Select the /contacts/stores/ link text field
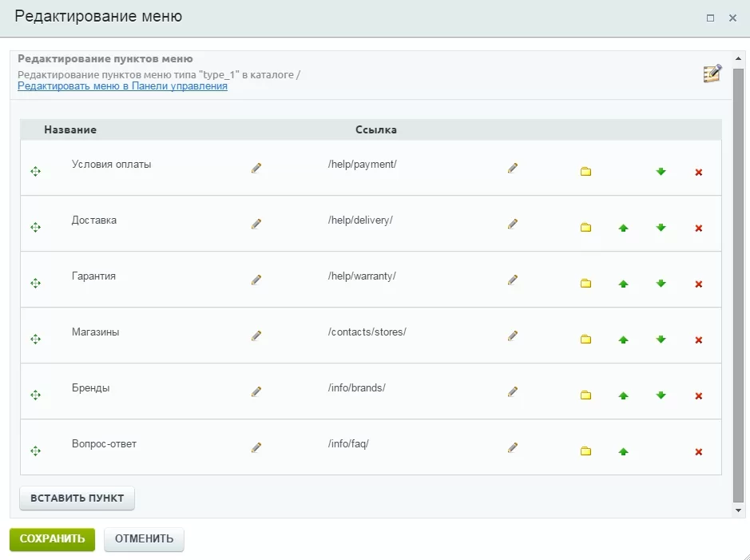 [x=367, y=332]
